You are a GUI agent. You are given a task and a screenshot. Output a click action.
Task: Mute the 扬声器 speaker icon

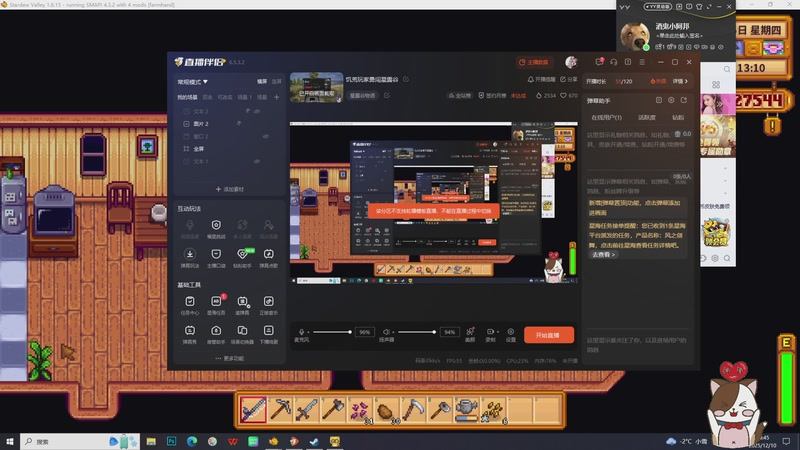[386, 332]
